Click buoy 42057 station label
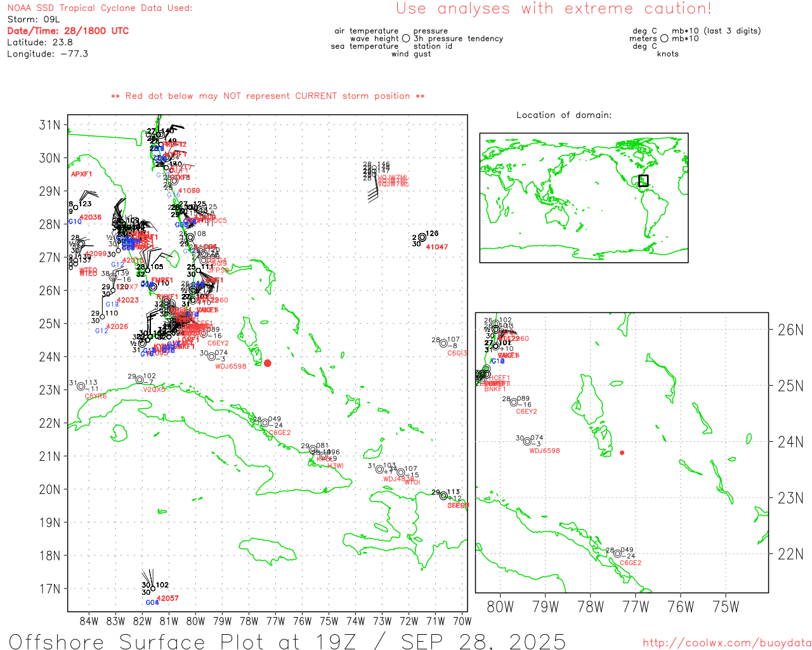Viewport: 812px width, 650px height. (167, 598)
